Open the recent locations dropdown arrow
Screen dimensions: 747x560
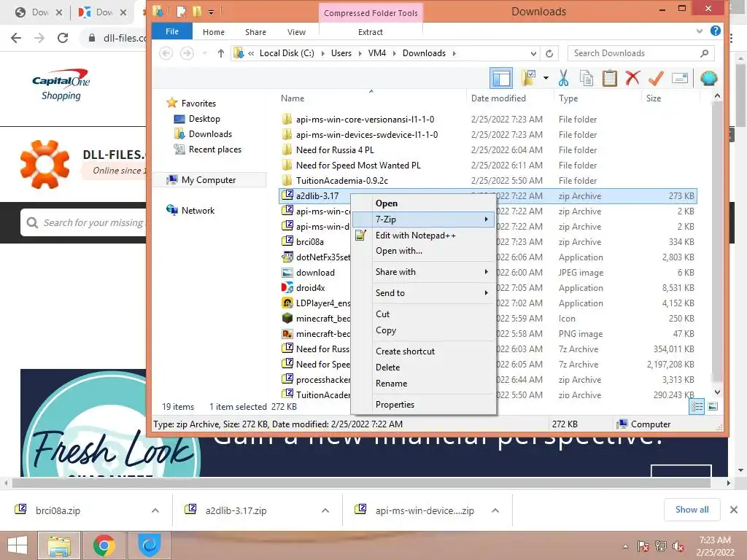tap(205, 53)
